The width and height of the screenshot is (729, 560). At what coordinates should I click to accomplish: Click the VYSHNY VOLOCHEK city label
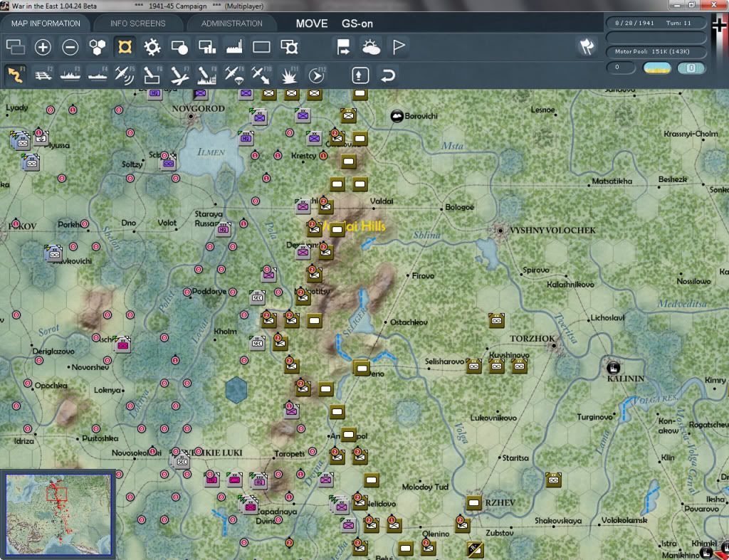(x=552, y=230)
